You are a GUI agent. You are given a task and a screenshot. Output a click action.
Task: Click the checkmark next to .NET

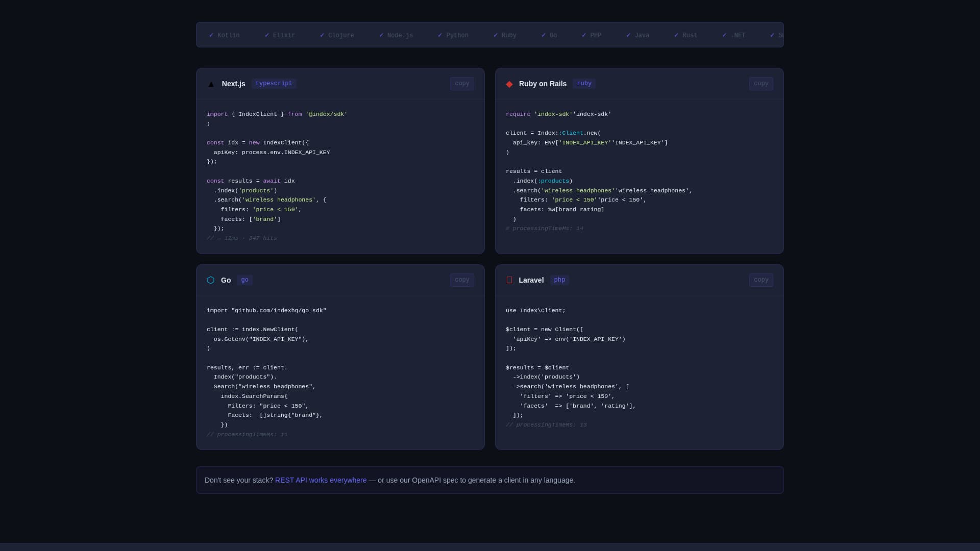(724, 35)
